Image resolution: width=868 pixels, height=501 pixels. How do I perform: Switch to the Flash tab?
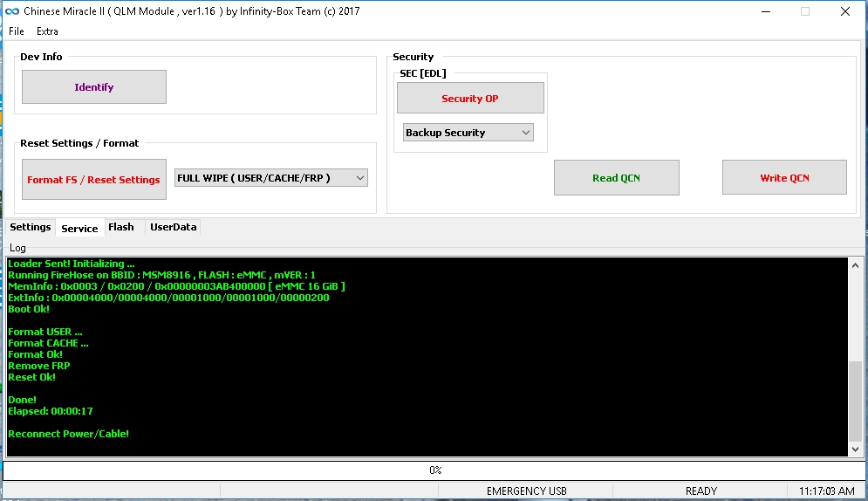tap(121, 227)
